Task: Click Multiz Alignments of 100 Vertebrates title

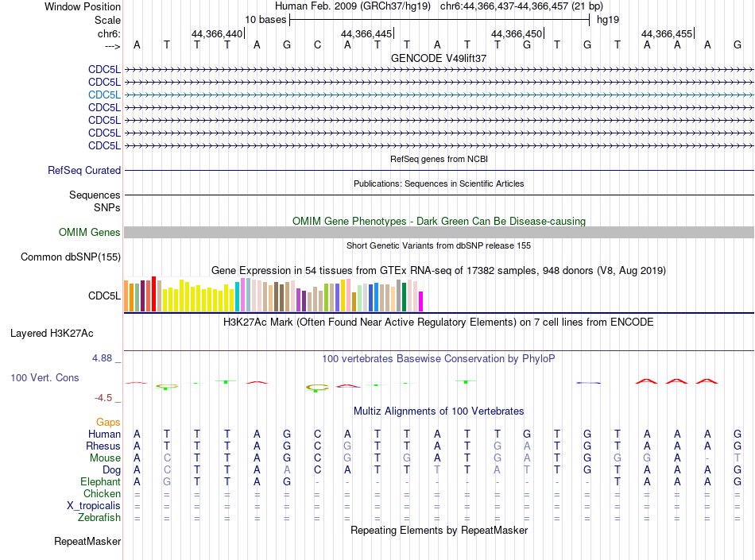Action: (x=439, y=411)
